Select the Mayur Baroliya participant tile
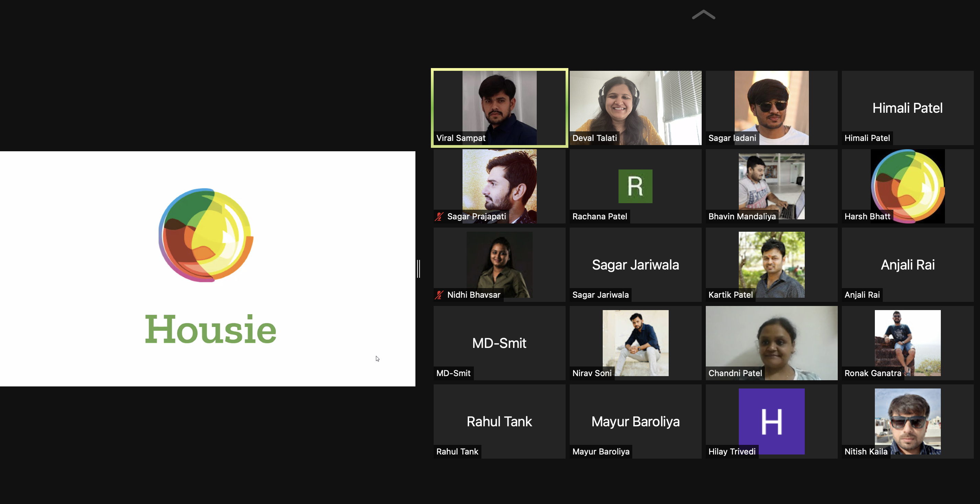Screen dimensions: 980x504 click(635, 421)
